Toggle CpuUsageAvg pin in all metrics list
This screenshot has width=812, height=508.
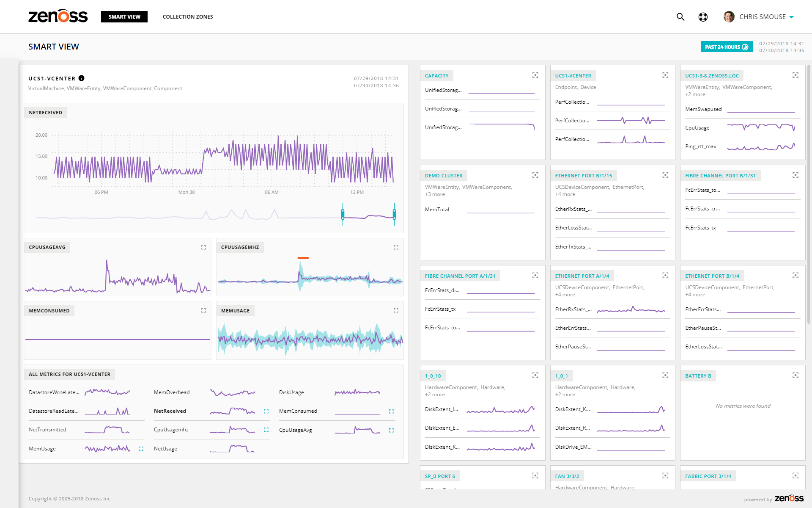tap(391, 430)
